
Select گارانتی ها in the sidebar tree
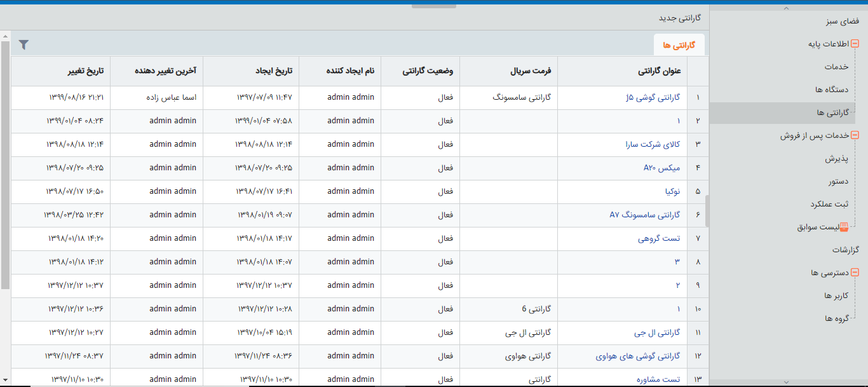pos(833,112)
